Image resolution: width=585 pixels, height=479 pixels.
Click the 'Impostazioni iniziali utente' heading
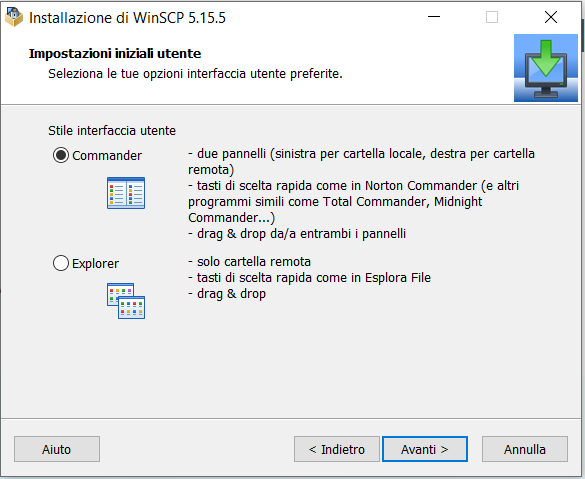(115, 54)
